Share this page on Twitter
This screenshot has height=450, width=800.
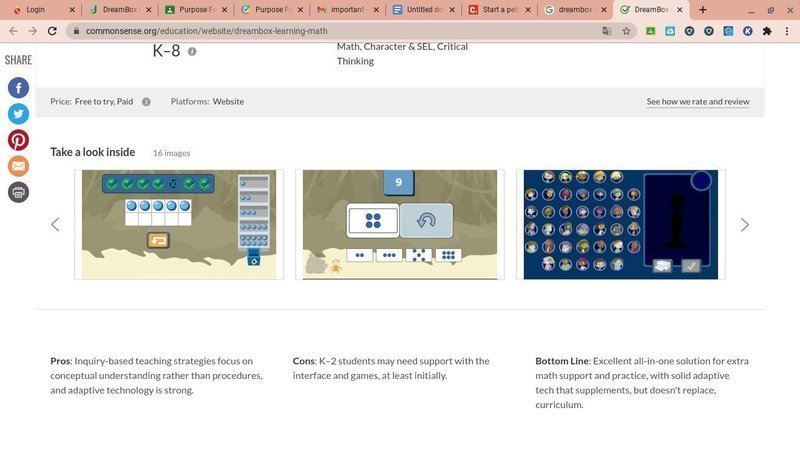(x=18, y=114)
